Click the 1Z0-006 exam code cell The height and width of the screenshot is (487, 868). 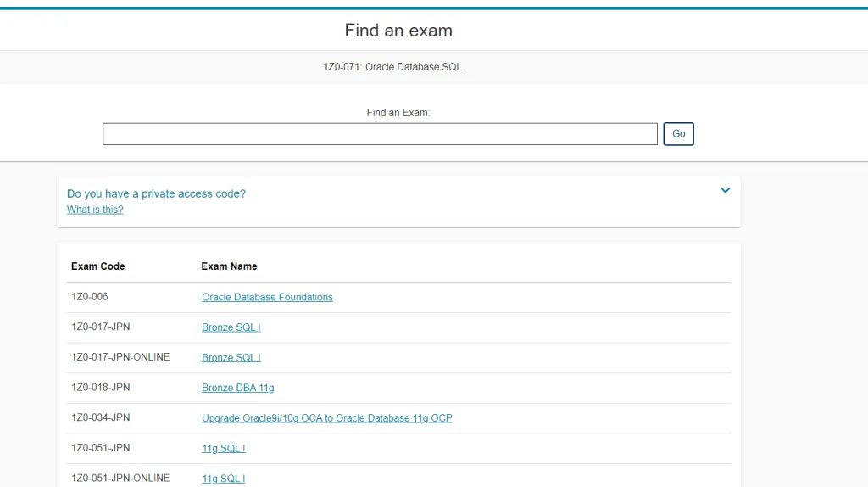click(x=89, y=297)
